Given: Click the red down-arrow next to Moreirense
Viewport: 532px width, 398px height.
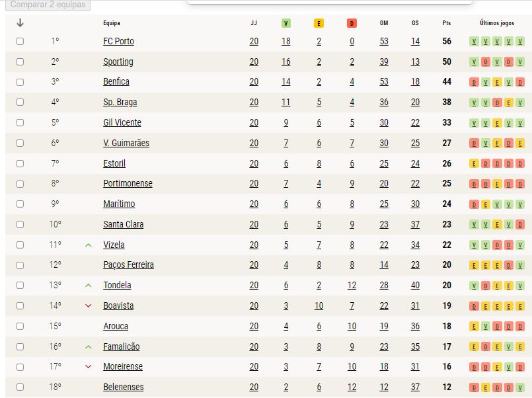Looking at the screenshot, I should point(88,366).
